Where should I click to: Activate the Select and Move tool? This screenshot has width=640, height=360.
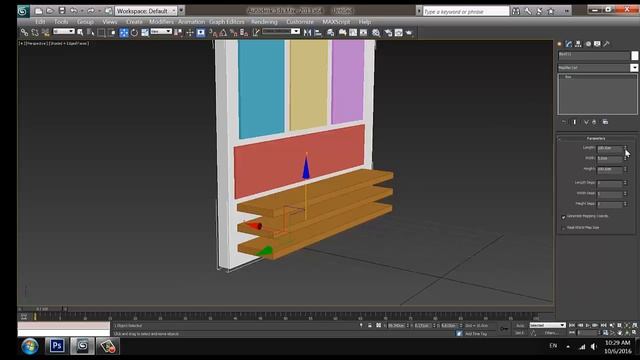(124, 33)
